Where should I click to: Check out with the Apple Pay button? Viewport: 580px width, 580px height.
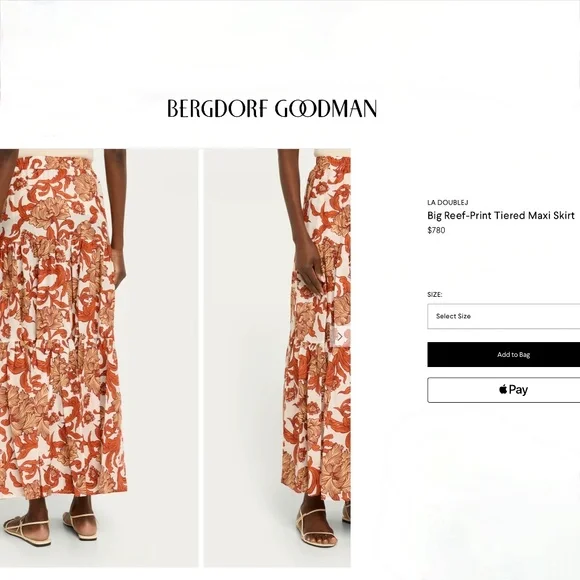(503, 390)
